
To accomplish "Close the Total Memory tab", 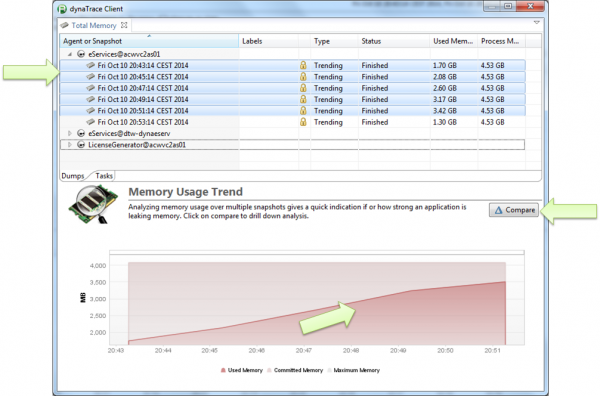I will coord(124,25).
